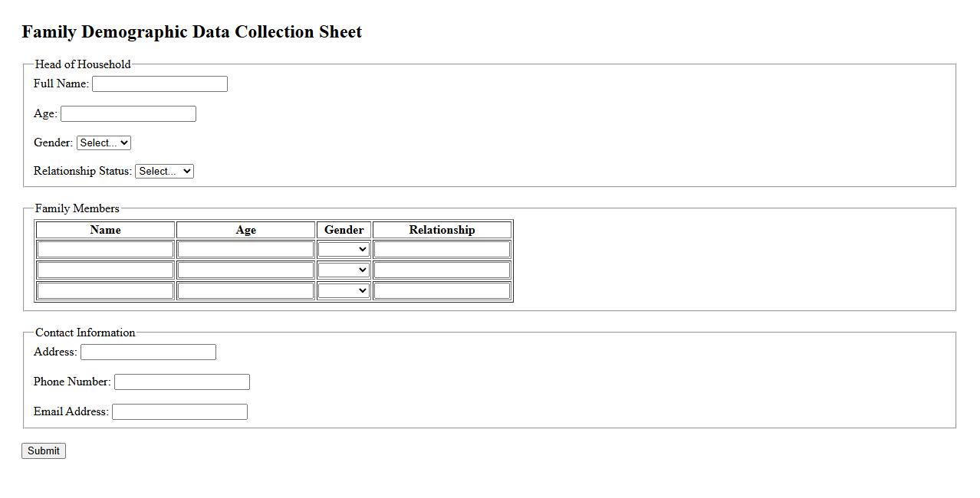Viewport: 980px width, 498px height.
Task: Expand second row Gender dropdown in table
Action: tap(344, 270)
